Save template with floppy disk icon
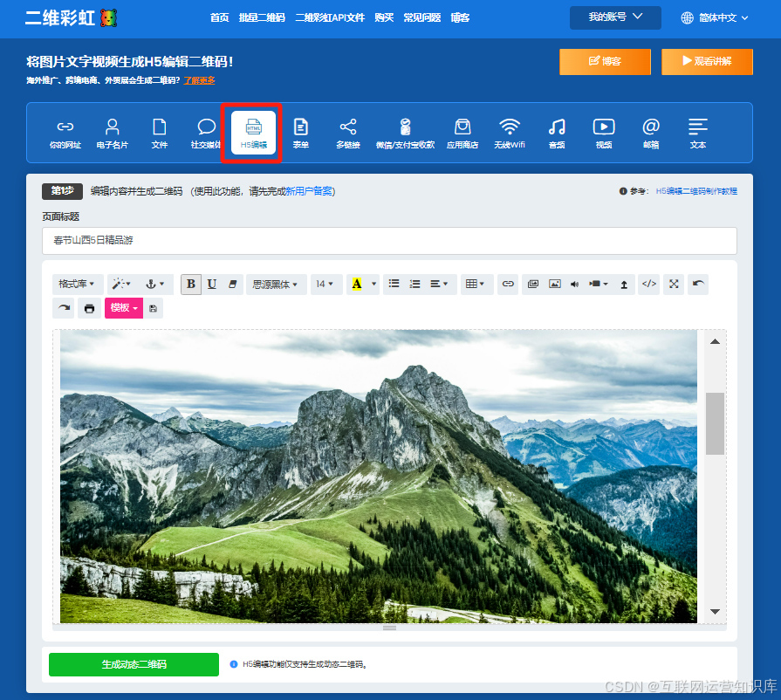Screen dimensions: 781x700 click(153, 308)
